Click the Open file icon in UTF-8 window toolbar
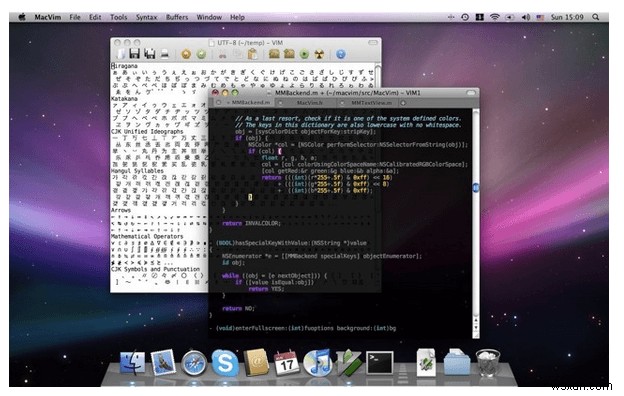The height and width of the screenshot is (396, 624). point(121,54)
